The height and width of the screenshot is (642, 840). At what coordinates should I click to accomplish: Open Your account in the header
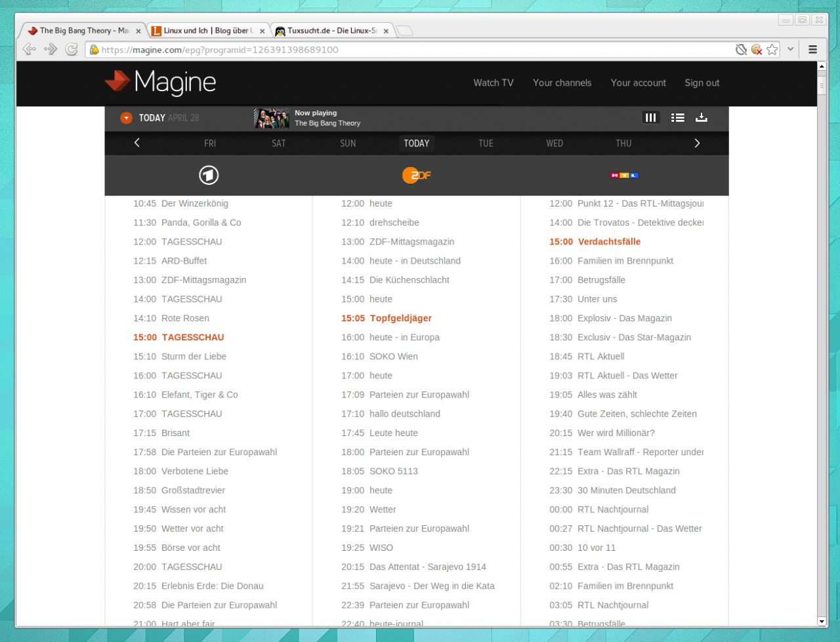coord(638,83)
